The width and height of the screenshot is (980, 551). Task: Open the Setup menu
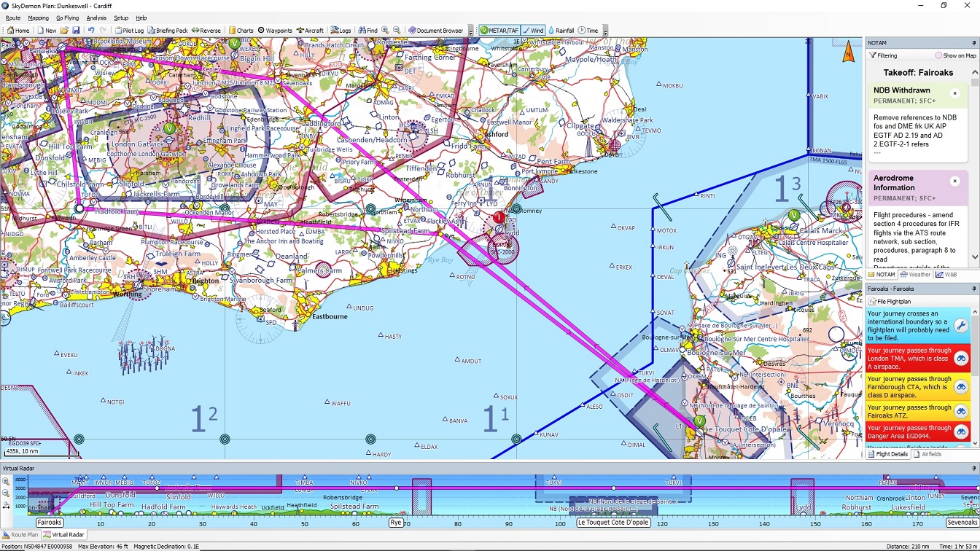point(121,18)
